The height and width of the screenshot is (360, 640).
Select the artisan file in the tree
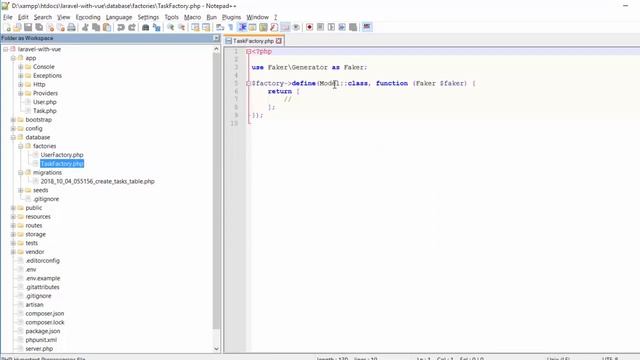34,304
